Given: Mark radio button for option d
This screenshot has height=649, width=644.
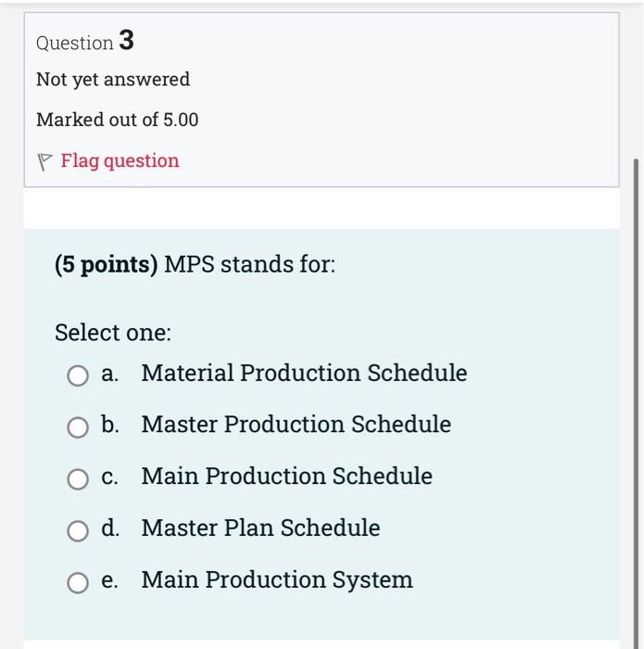Looking at the screenshot, I should point(78,530).
